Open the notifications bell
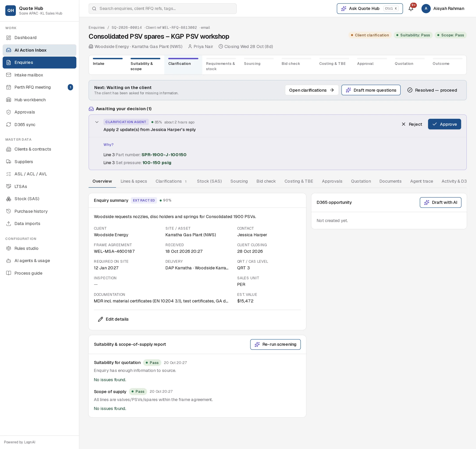Viewport: 476px width, 449px height. (x=411, y=9)
